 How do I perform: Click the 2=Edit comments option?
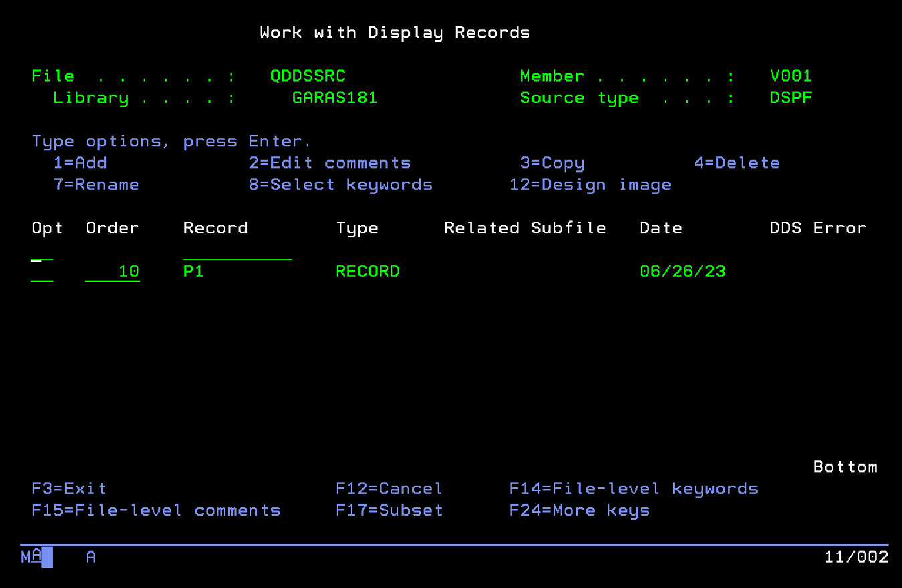coord(330,163)
